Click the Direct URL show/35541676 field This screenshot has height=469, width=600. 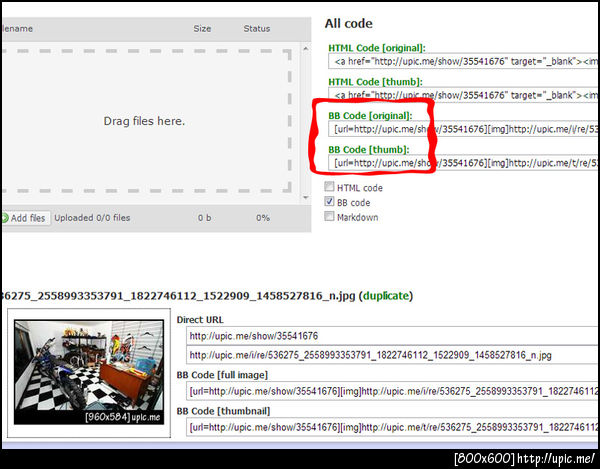point(393,336)
